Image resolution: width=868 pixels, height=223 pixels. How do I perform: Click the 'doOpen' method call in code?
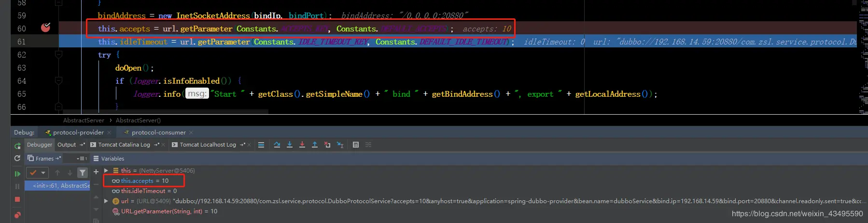(x=128, y=68)
